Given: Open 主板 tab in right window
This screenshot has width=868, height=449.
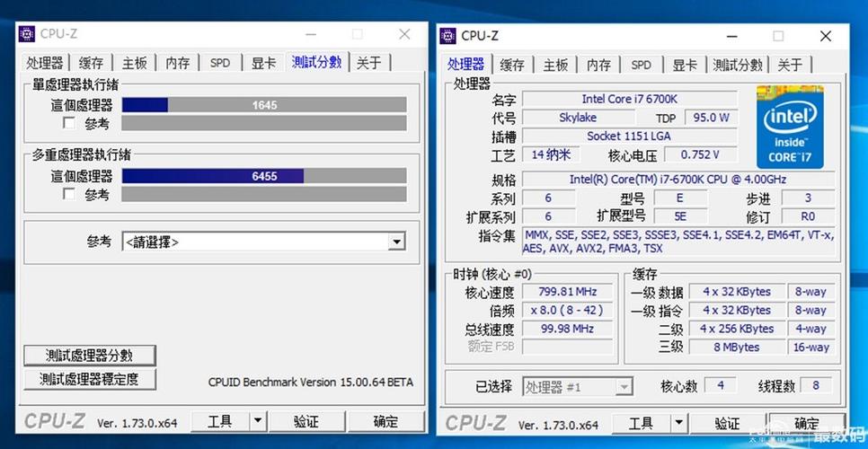Looking at the screenshot, I should pyautogui.click(x=556, y=66).
